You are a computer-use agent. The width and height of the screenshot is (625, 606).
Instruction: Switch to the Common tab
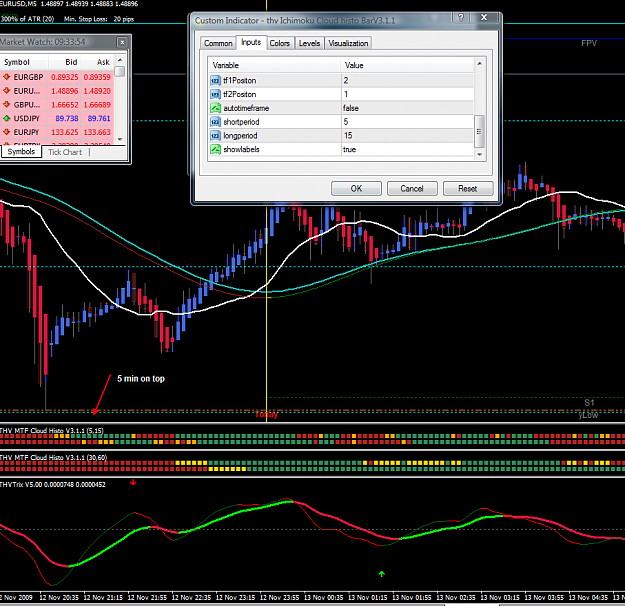[x=218, y=43]
